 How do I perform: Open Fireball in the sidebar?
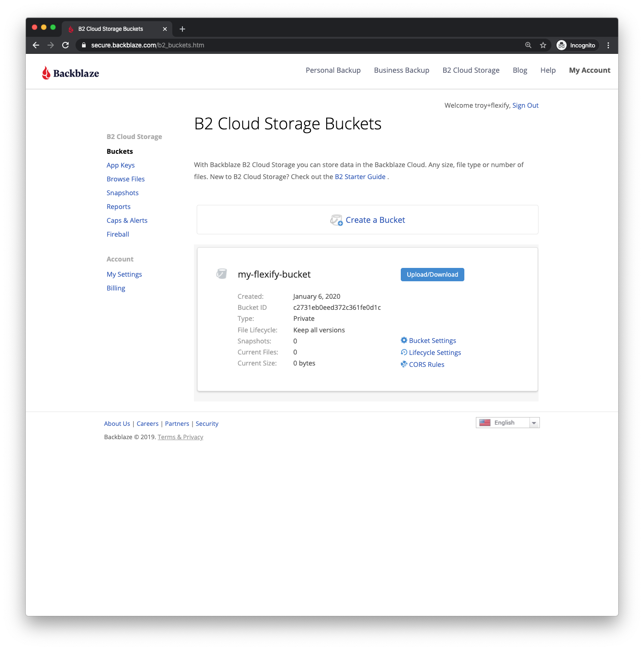pyautogui.click(x=118, y=234)
